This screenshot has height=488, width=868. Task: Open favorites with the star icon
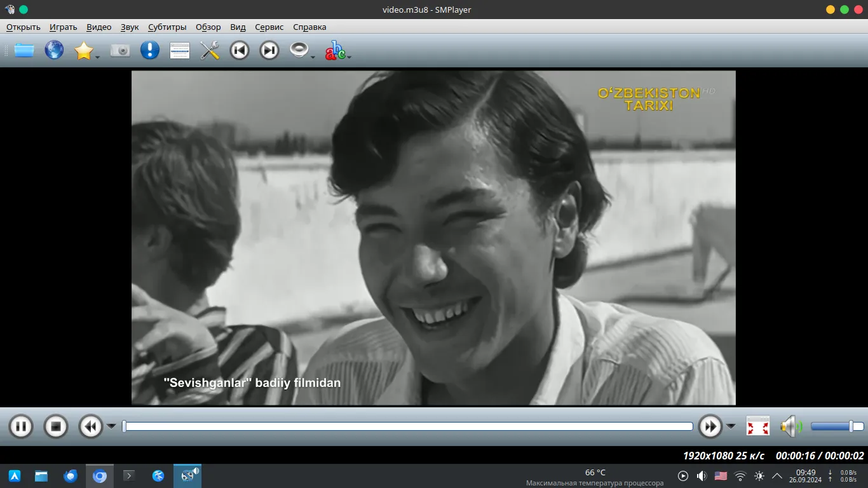(84, 50)
